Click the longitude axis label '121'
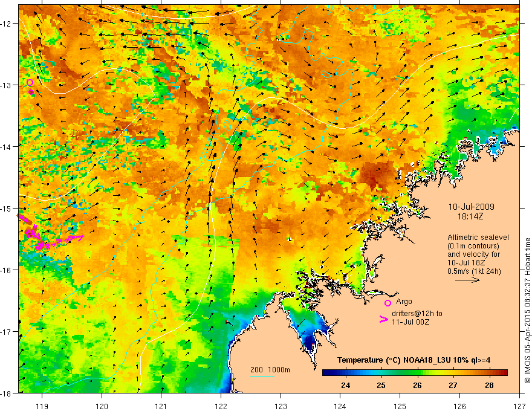 click(x=161, y=406)
